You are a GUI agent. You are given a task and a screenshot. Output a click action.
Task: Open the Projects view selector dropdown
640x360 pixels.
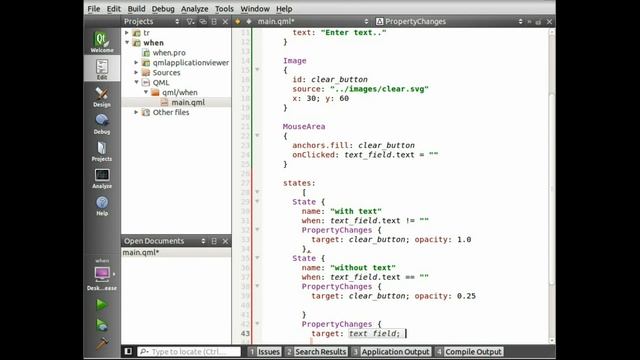177,22
